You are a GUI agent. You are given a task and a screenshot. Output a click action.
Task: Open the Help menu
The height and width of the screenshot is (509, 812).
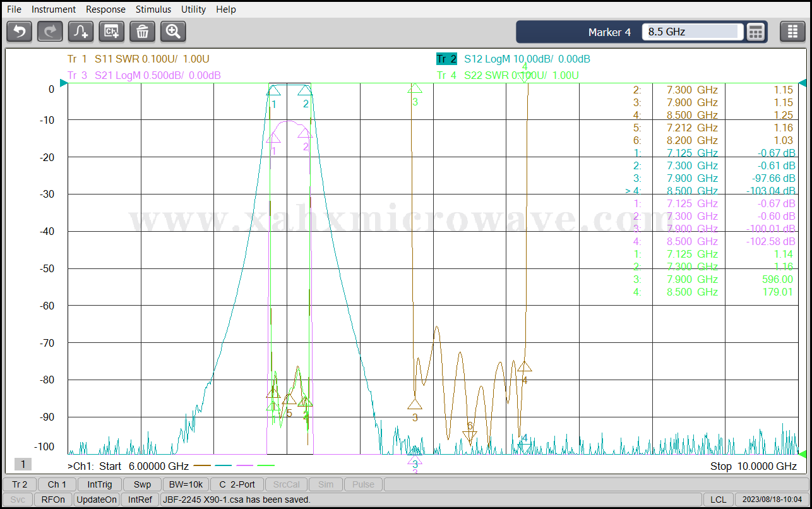click(225, 9)
